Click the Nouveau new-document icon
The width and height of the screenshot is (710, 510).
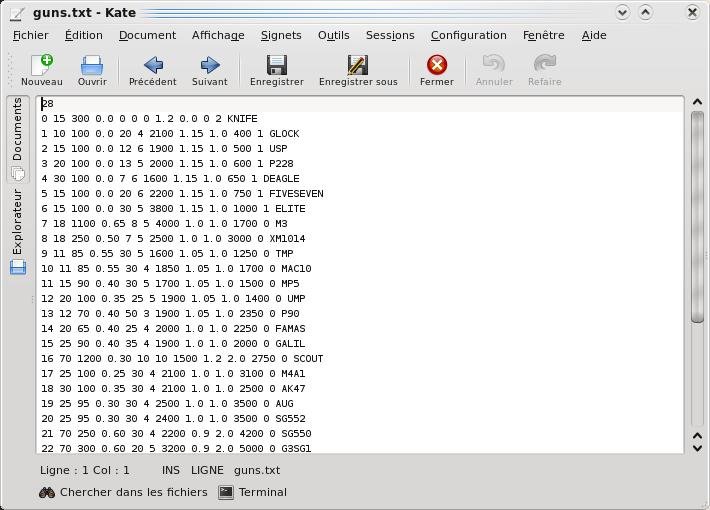(x=42, y=65)
